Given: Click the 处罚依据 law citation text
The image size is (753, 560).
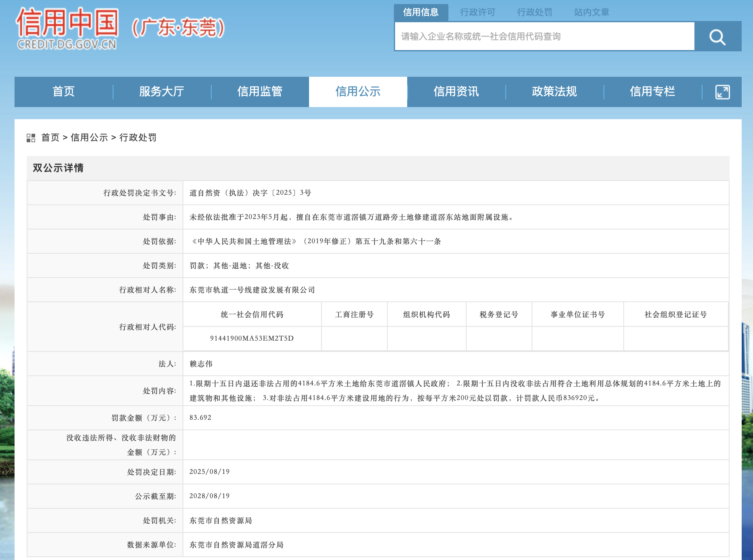Looking at the screenshot, I should 316,241.
